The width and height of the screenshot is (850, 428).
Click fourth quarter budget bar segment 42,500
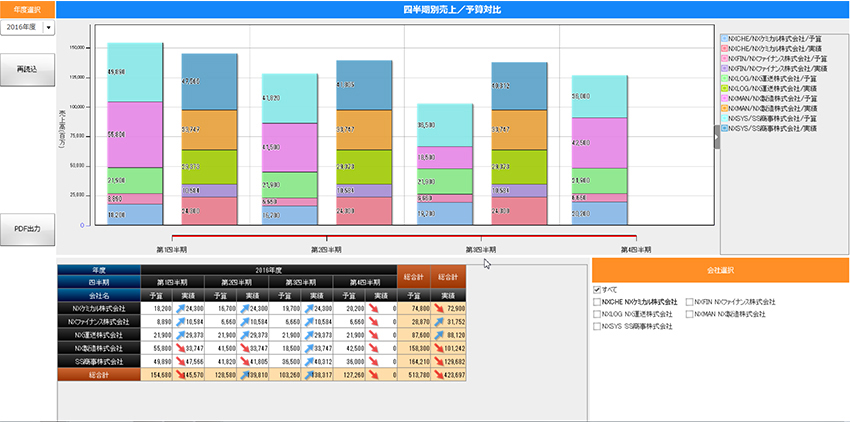pos(600,143)
